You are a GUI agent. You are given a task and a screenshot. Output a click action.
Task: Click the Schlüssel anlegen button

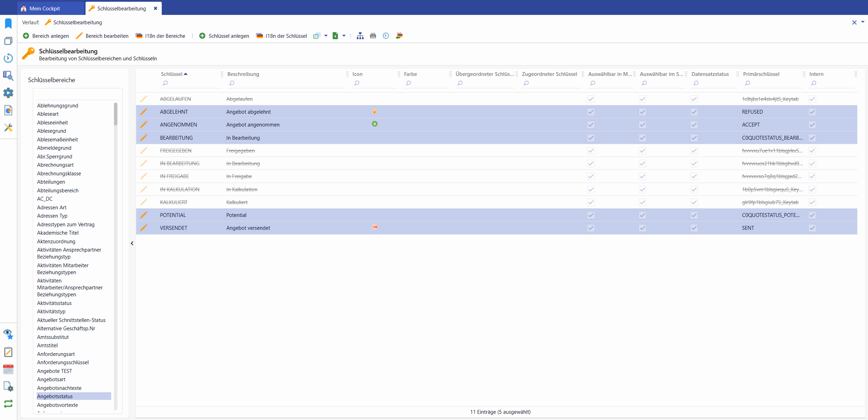point(224,36)
